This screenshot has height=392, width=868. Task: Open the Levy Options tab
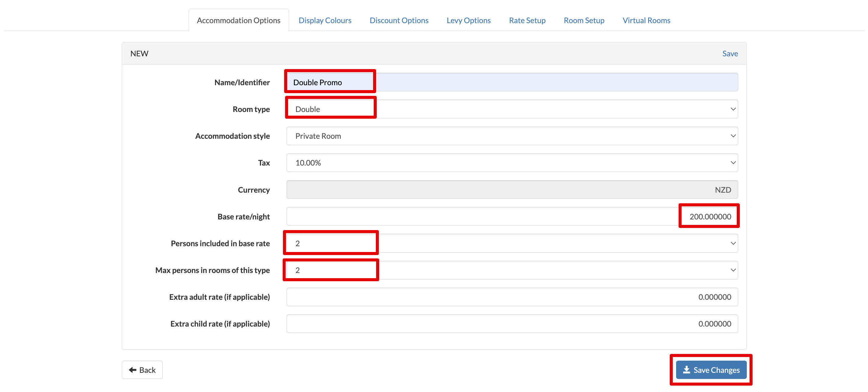[468, 20]
